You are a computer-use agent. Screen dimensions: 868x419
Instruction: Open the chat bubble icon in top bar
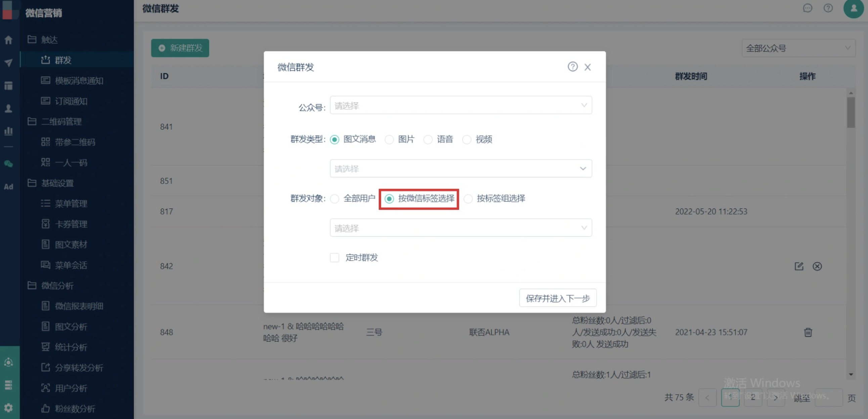(807, 8)
